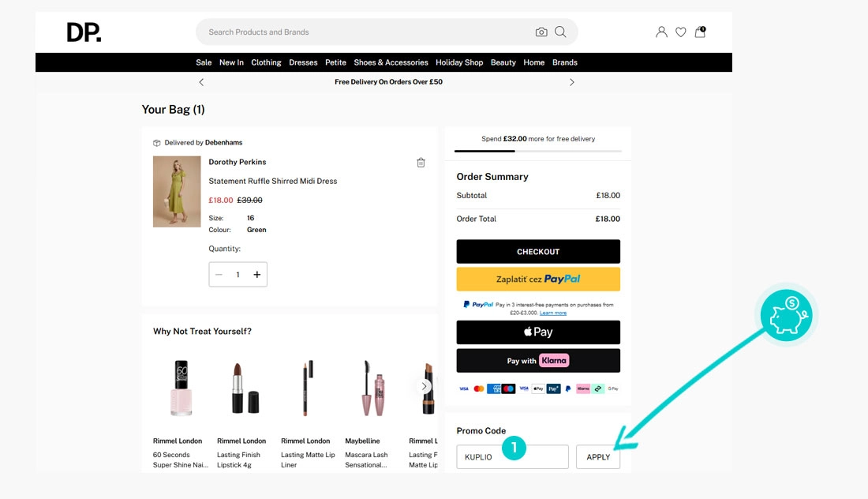
Task: Click the original price £39.00
Action: [249, 201]
